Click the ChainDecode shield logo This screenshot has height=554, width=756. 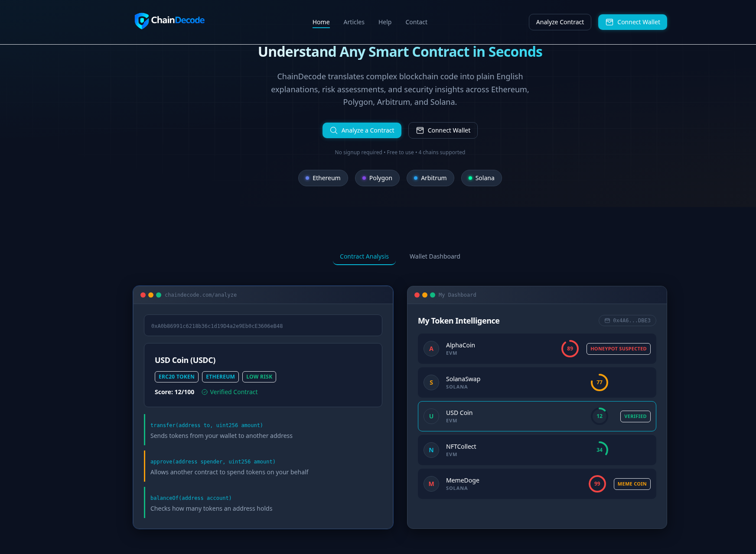point(142,21)
